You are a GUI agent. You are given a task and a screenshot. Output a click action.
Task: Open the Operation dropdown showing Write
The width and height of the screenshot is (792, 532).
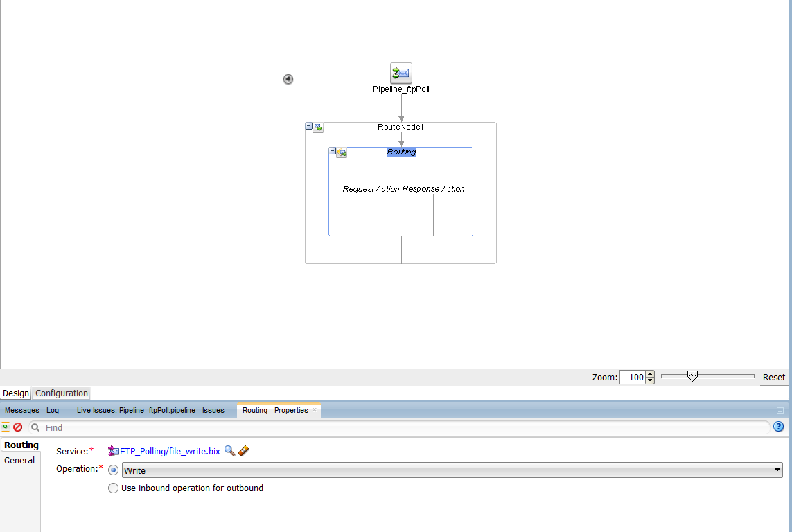pos(777,470)
